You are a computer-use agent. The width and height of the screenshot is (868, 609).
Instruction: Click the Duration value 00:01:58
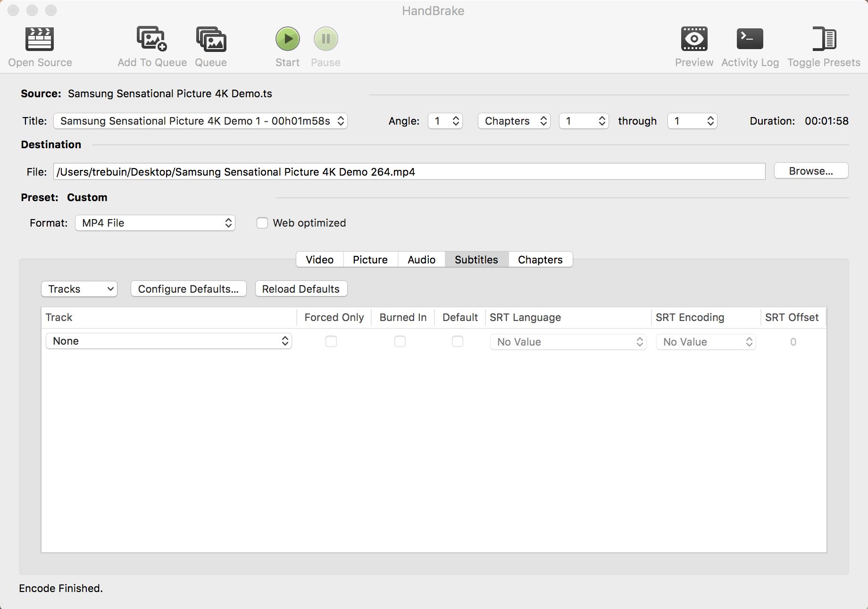point(826,121)
